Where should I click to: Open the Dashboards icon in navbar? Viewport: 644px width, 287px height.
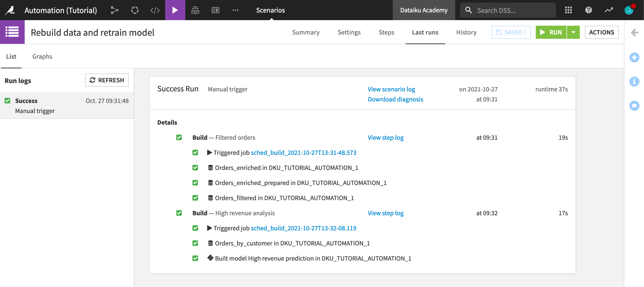[215, 10]
